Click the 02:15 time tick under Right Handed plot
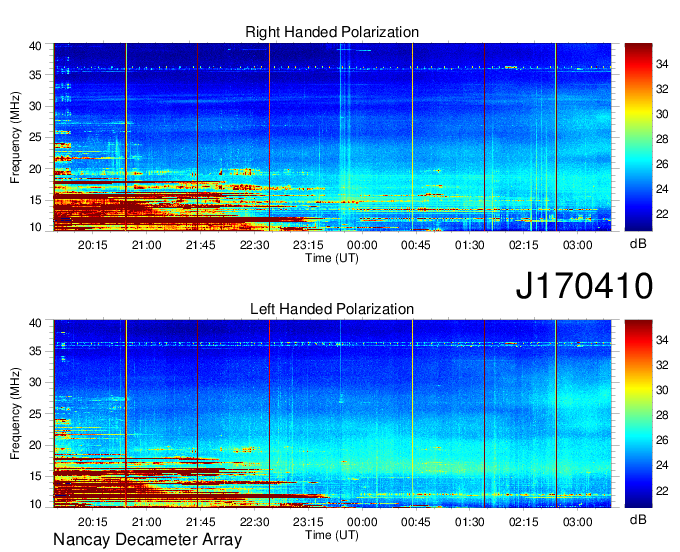 click(x=524, y=245)
